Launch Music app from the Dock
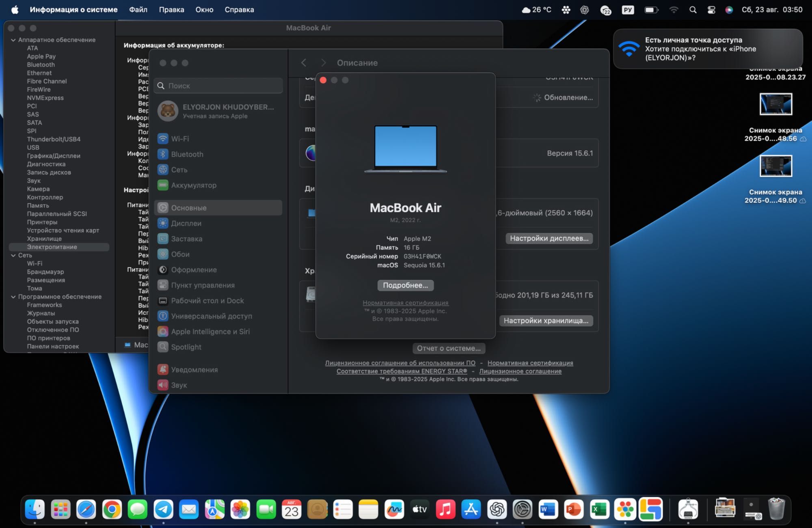812x528 pixels. point(445,509)
